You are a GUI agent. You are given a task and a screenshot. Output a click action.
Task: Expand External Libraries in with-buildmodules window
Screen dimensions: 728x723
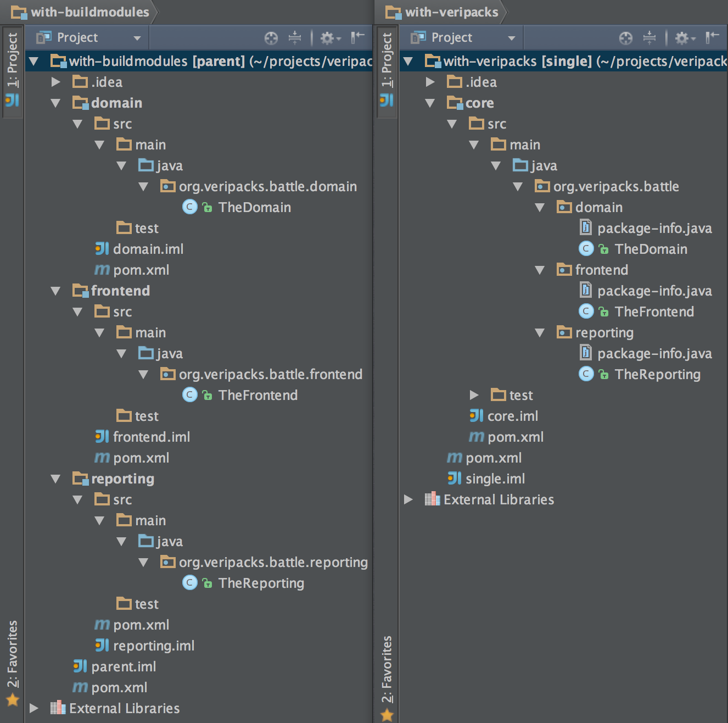point(33,708)
